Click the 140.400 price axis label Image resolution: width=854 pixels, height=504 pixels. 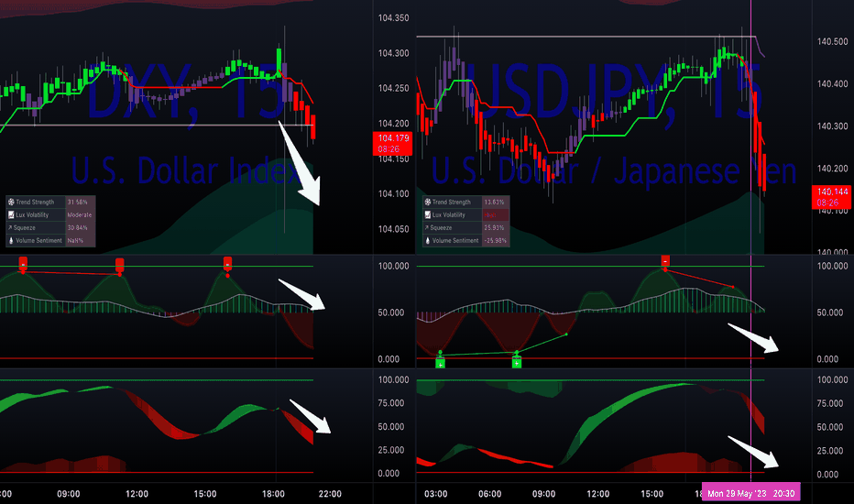832,84
